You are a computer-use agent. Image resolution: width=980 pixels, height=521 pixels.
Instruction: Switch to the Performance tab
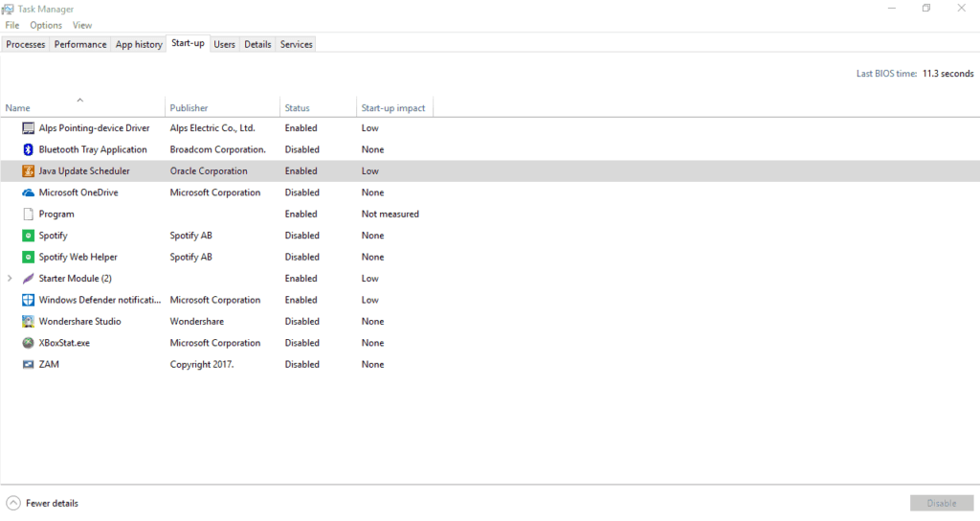coord(80,44)
